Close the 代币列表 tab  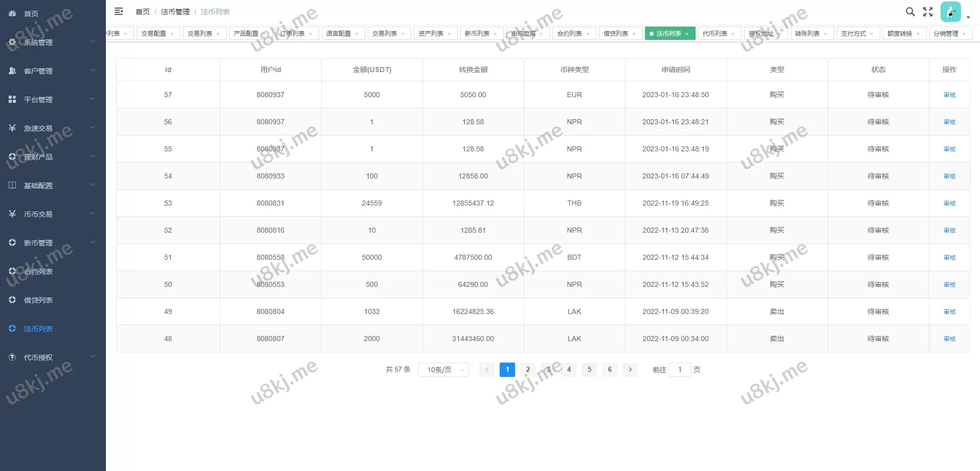point(733,34)
